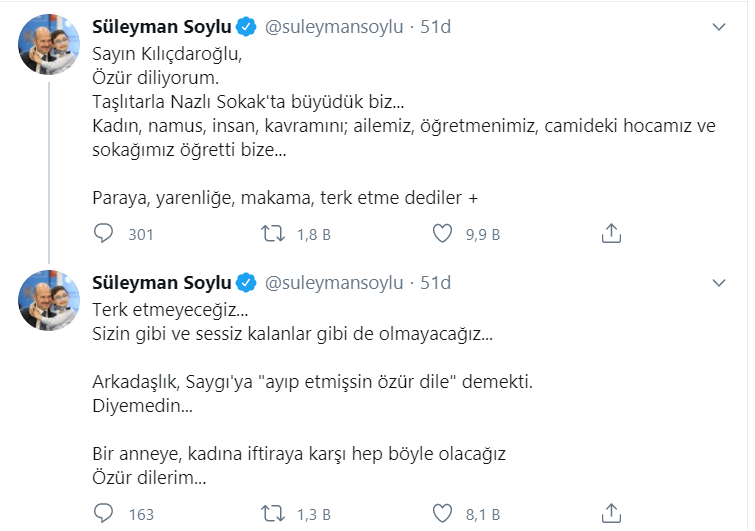Screen dimensions: 755x531
Task: Like the first tweet (9,9 B)
Action: pos(444,233)
